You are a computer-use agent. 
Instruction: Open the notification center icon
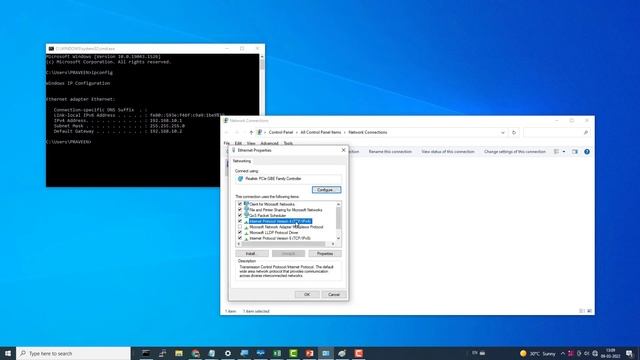(x=630, y=353)
